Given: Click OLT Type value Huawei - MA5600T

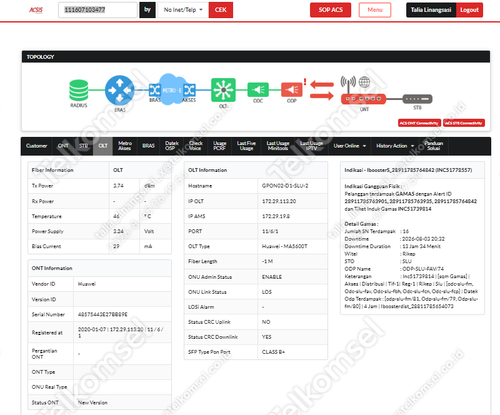Looking at the screenshot, I should (x=285, y=246).
